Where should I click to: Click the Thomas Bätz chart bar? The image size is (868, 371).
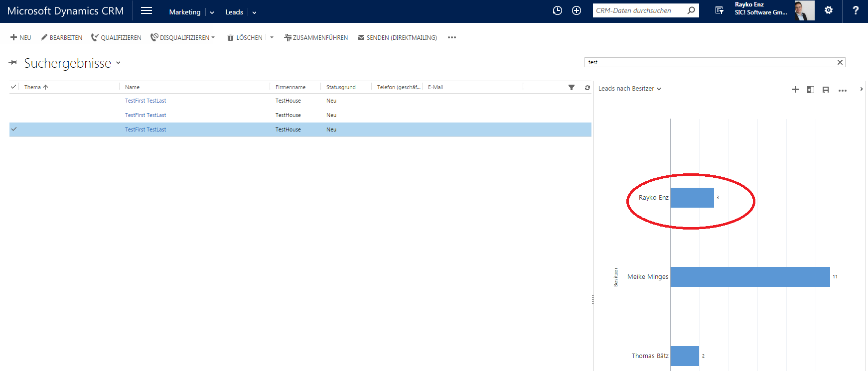(x=685, y=356)
